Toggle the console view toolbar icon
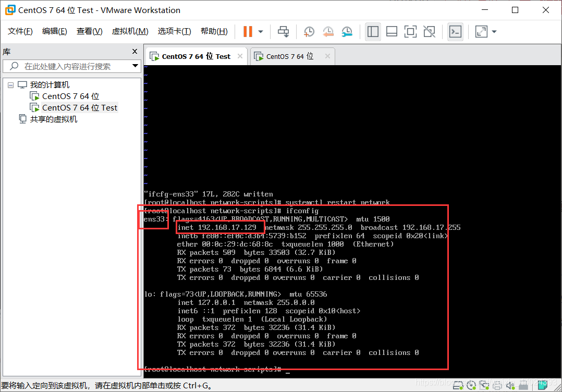This screenshot has height=392, width=562. click(x=455, y=31)
